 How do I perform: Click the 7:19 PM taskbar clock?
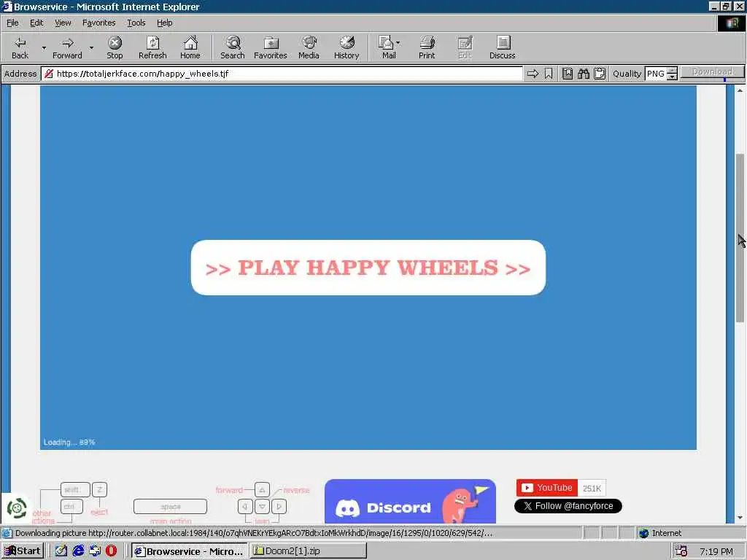tap(716, 551)
